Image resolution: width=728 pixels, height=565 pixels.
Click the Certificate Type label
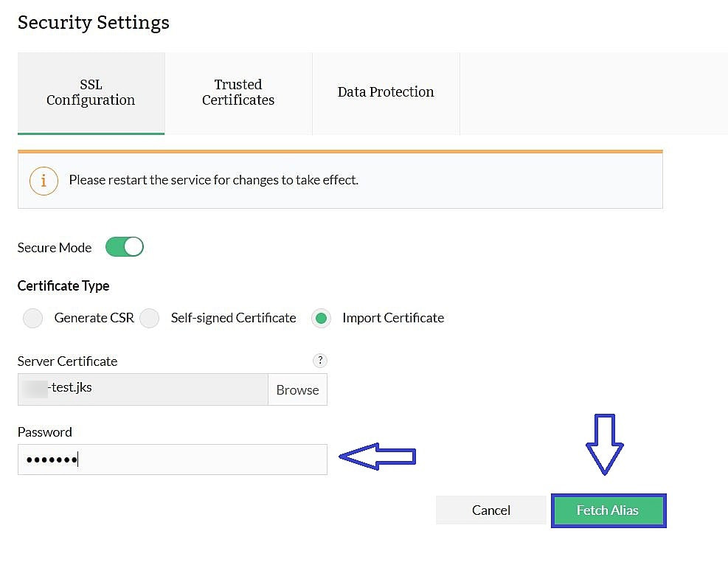point(63,285)
